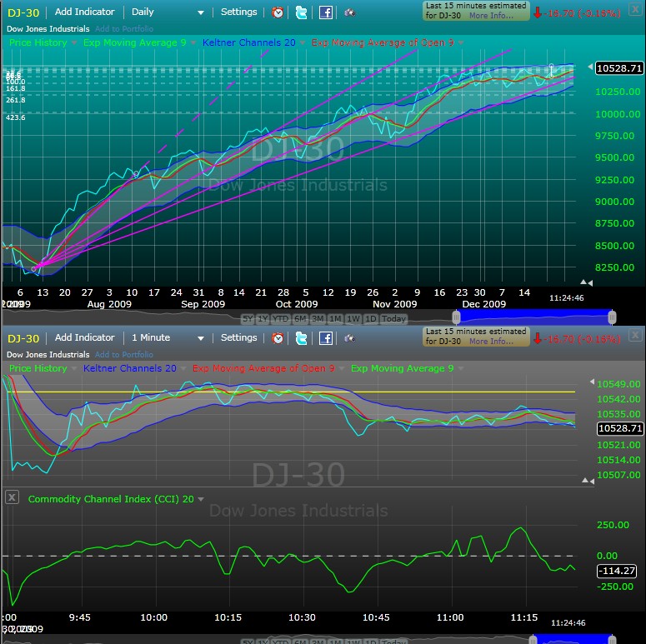Viewport: 646px width, 644px height.
Task: Share the Daily chart via the Facebook icon
Action: click(x=325, y=12)
